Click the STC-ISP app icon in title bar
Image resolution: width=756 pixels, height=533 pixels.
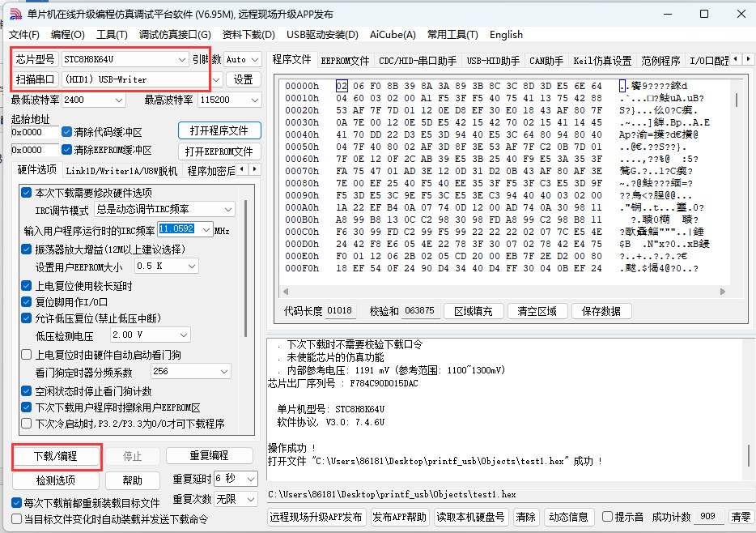(x=15, y=14)
